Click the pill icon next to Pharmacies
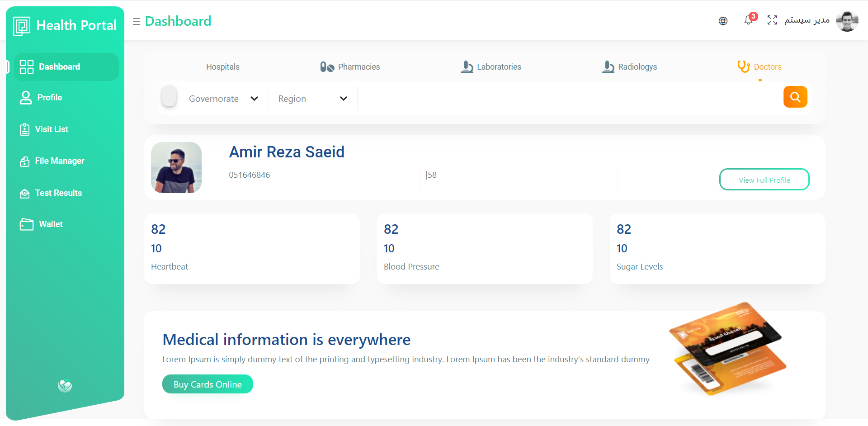The image size is (868, 426). click(x=327, y=67)
